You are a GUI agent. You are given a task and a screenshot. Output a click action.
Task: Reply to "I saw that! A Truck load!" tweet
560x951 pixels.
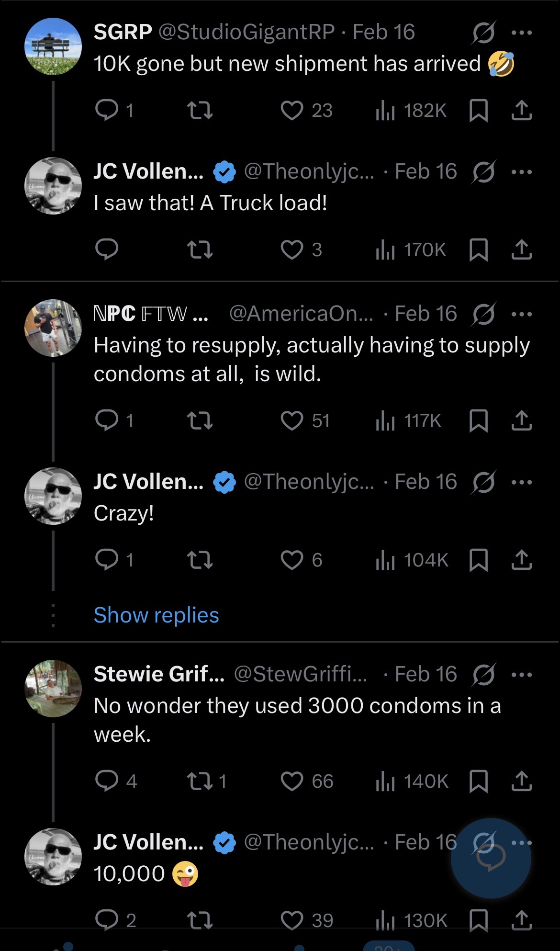[x=107, y=249]
